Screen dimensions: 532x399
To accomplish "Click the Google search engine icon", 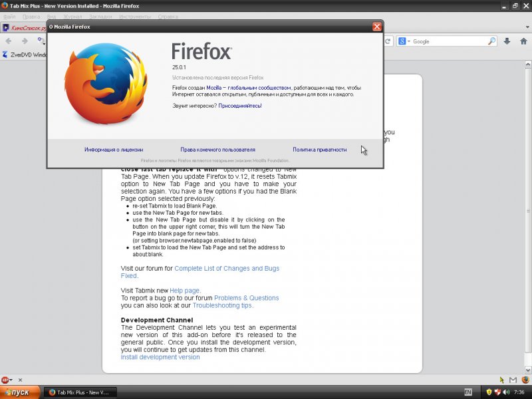I will coord(402,41).
